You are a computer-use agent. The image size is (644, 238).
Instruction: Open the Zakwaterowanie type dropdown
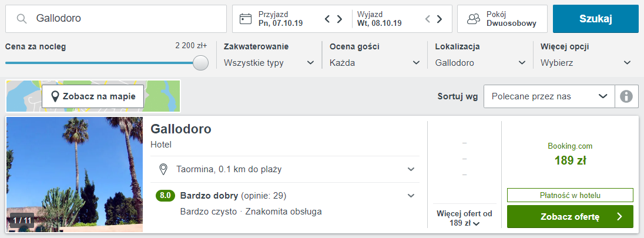click(x=269, y=63)
